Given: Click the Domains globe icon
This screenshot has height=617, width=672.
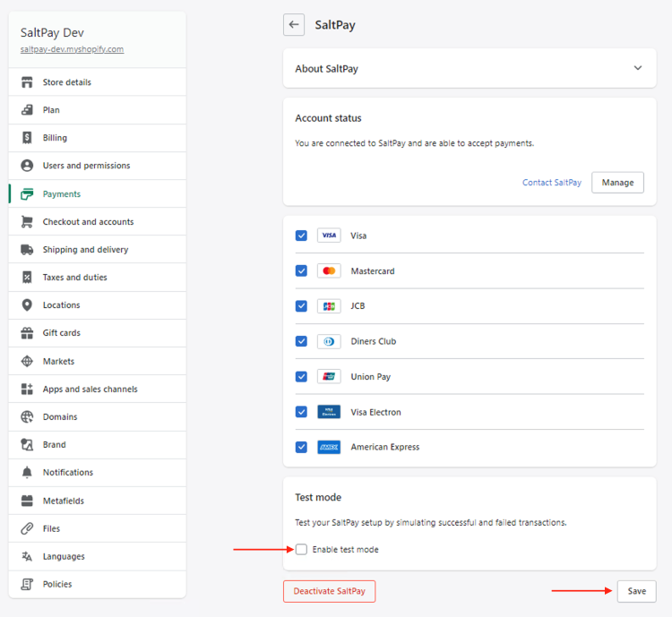Looking at the screenshot, I should pyautogui.click(x=27, y=417).
